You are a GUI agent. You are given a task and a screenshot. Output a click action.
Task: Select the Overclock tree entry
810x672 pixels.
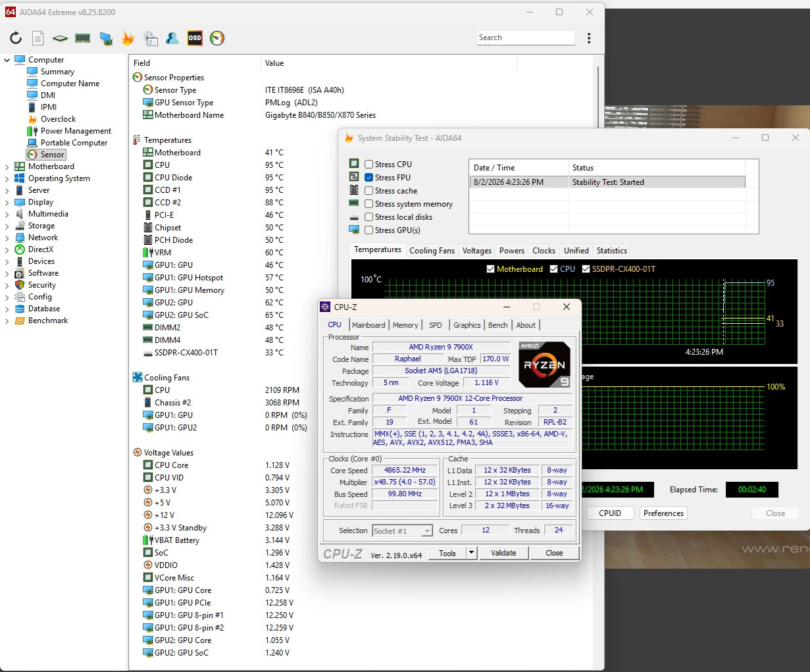(58, 119)
